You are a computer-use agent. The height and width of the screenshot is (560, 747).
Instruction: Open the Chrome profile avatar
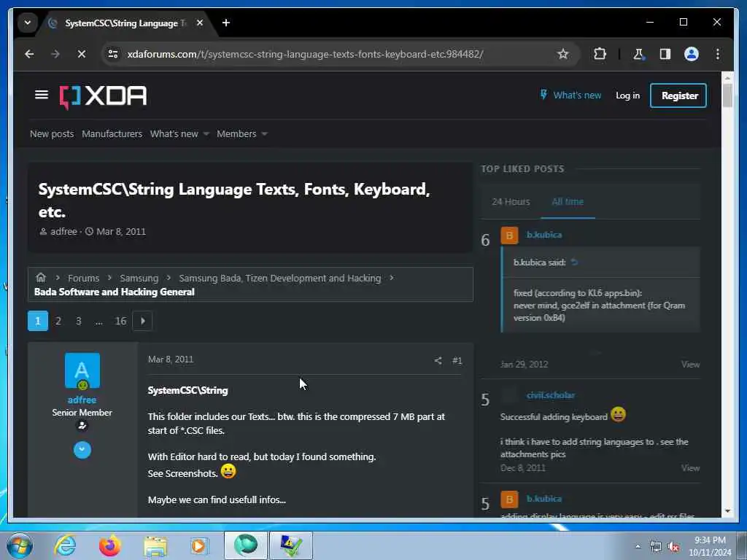click(692, 54)
